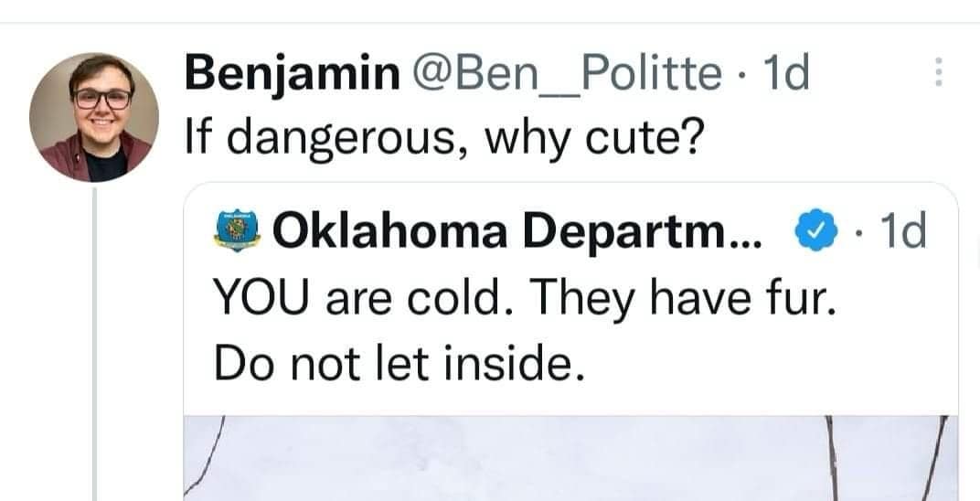Viewport: 980px width, 501px height.
Task: Open the three-dot more options menu
Action: click(936, 73)
